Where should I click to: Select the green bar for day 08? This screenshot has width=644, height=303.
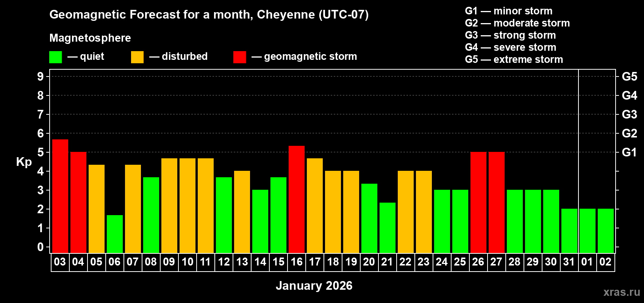click(151, 215)
